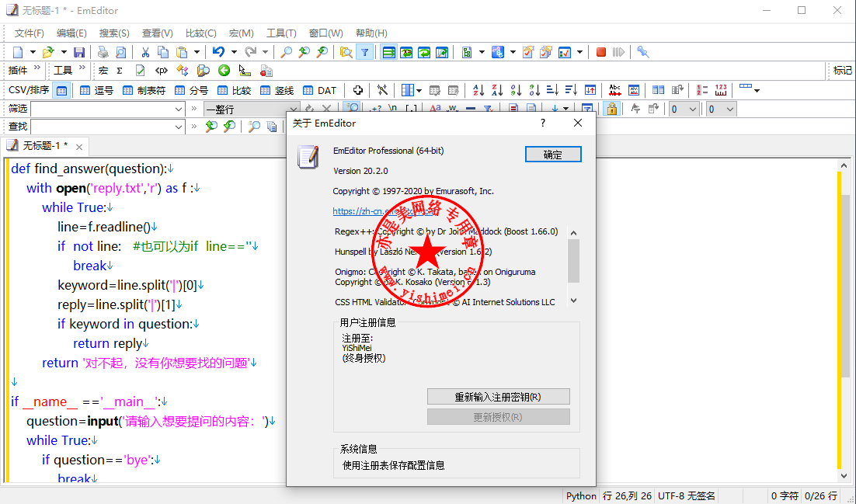Open the EmEditor website link
This screenshot has height=504, width=856.
pyautogui.click(x=383, y=212)
